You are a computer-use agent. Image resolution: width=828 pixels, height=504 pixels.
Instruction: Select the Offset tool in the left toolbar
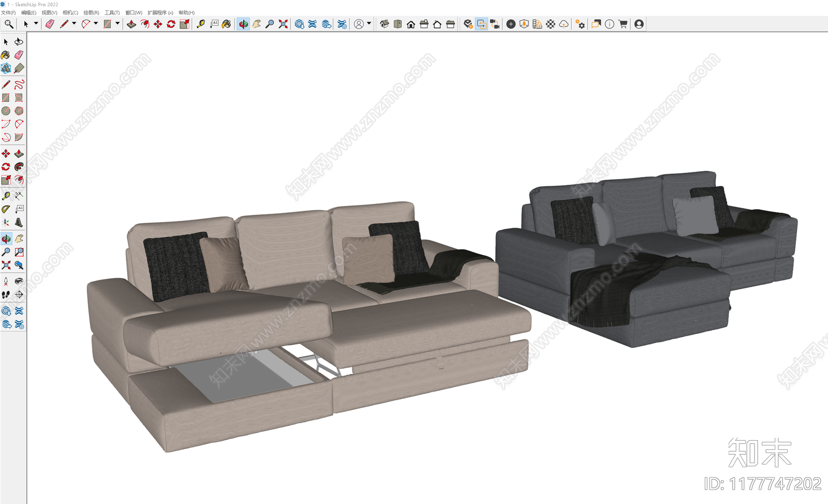click(x=19, y=180)
